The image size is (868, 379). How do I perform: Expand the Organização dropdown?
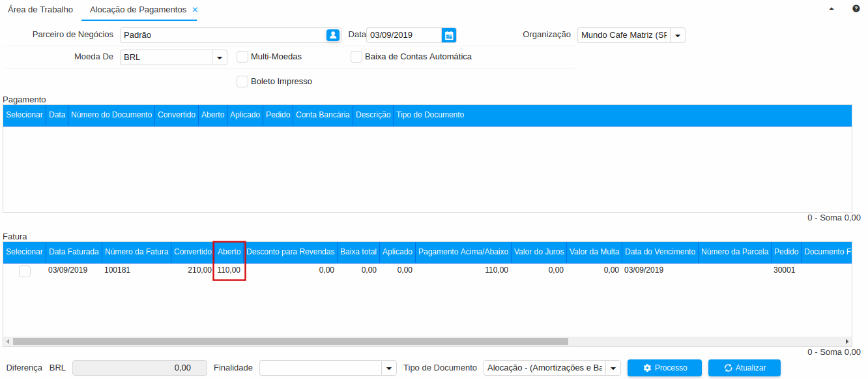point(678,35)
